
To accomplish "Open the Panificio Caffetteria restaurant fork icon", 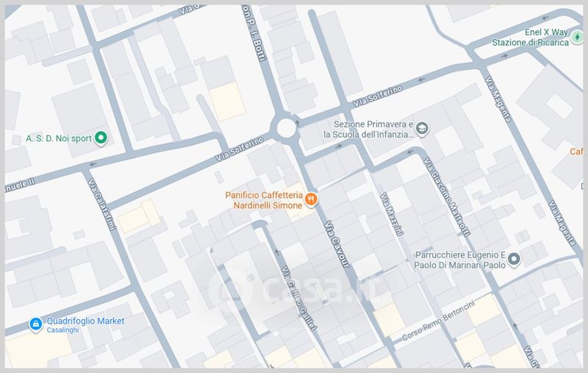I will [312, 199].
